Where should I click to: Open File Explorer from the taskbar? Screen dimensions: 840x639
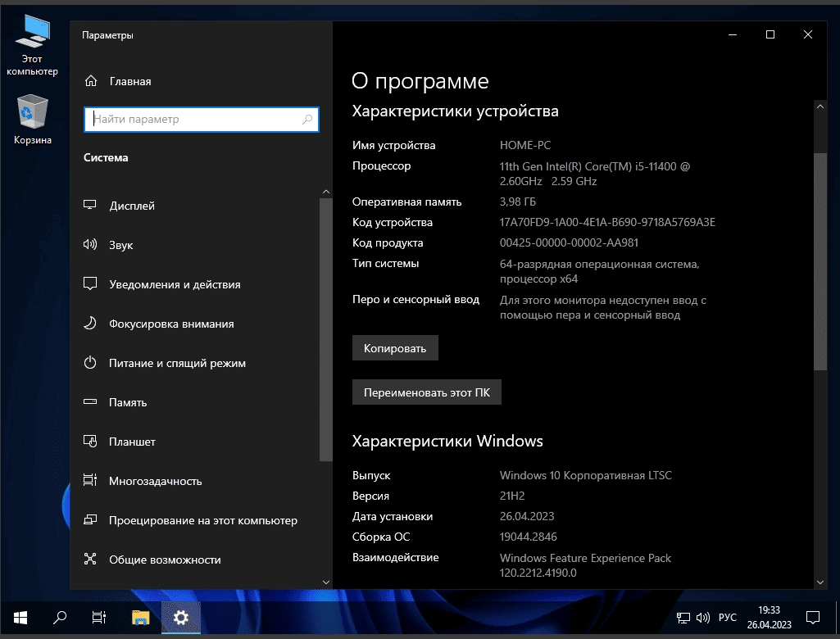(x=140, y=618)
